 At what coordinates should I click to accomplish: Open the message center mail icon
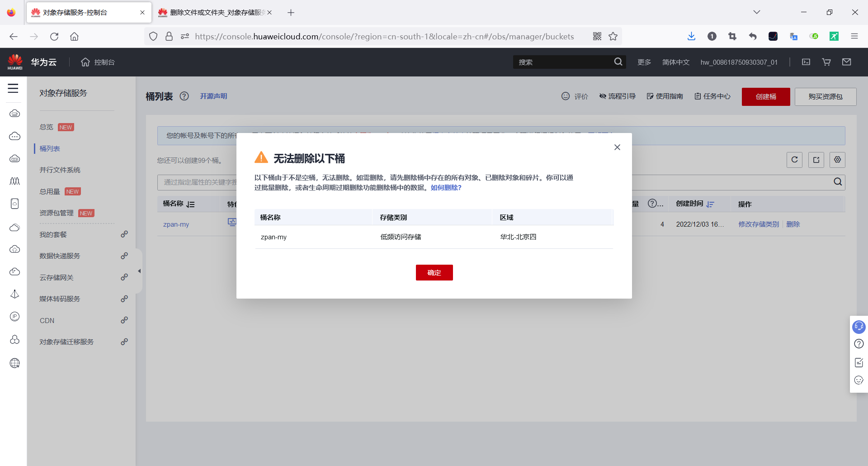(847, 62)
